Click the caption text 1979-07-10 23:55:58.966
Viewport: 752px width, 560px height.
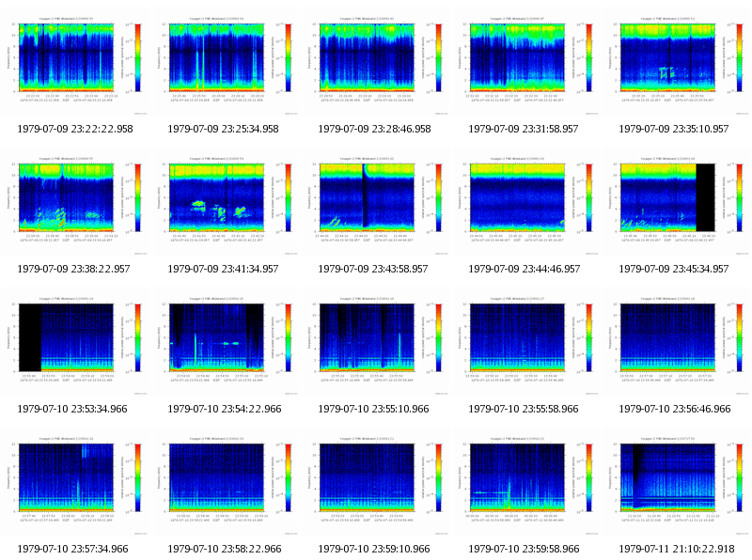coord(524,409)
